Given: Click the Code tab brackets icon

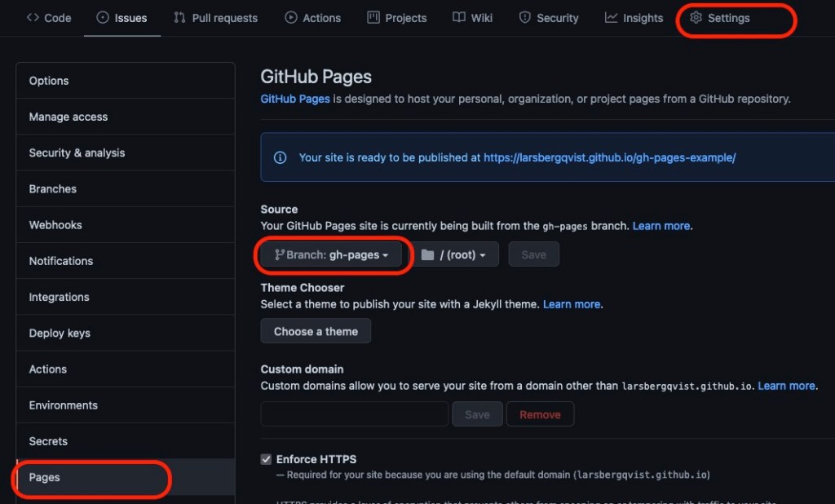Looking at the screenshot, I should [33, 18].
